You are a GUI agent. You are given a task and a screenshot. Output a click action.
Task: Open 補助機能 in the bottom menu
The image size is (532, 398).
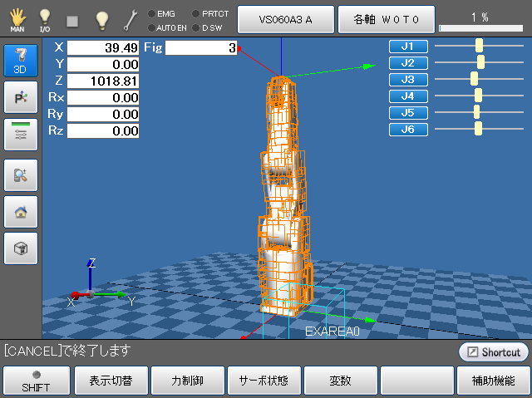[x=493, y=381]
